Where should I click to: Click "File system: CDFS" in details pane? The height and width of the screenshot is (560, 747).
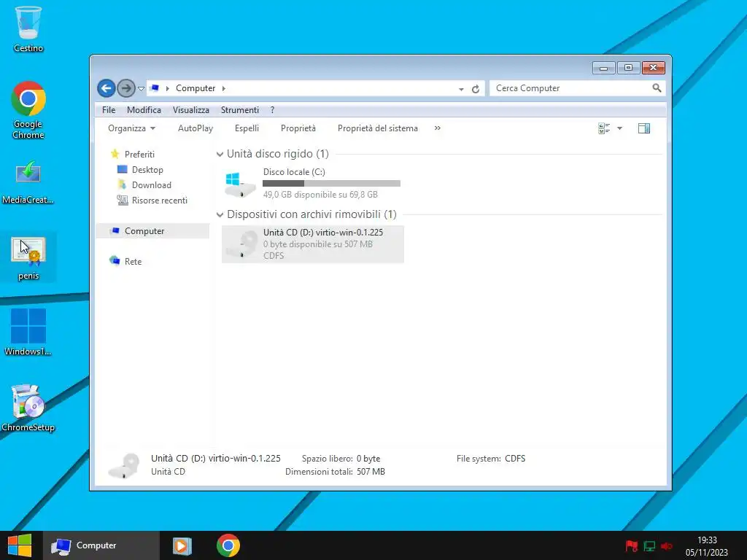point(491,459)
